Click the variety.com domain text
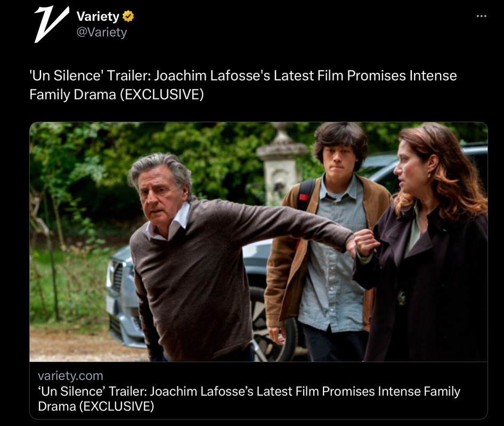The image size is (504, 426). pyautogui.click(x=70, y=375)
